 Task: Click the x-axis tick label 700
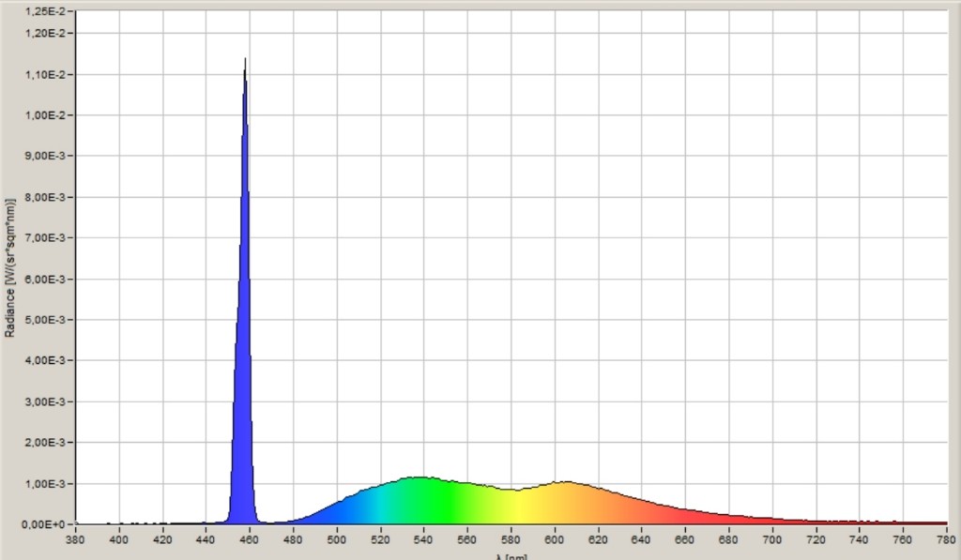point(773,538)
